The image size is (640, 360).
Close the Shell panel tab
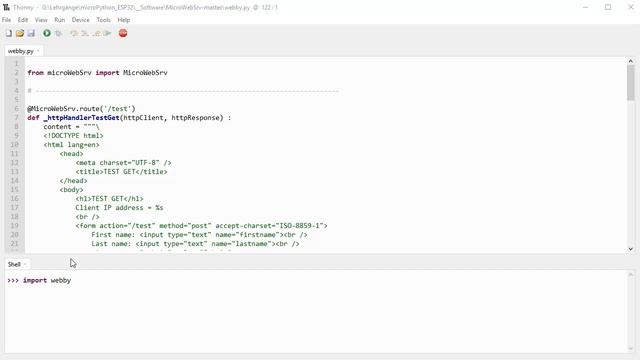point(25,264)
